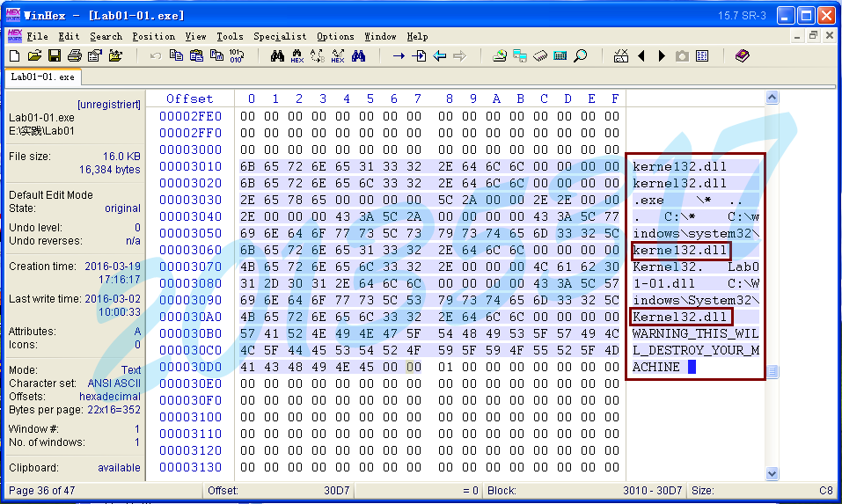Open Modify Data via the 101/010 icon
This screenshot has height=504, width=842.
[x=236, y=55]
